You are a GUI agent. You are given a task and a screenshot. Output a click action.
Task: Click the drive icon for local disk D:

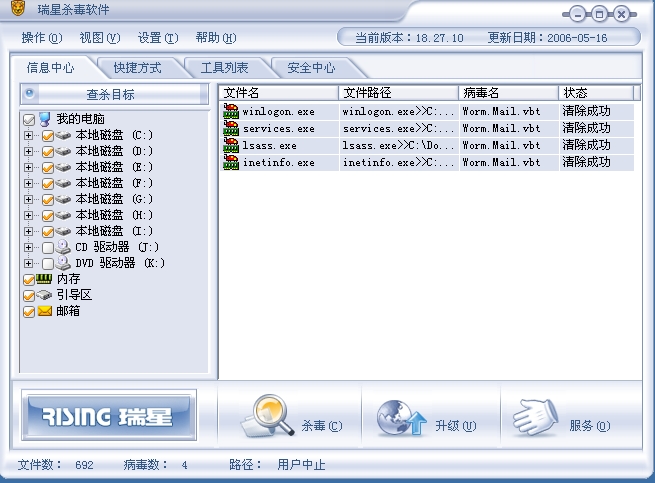(63, 151)
